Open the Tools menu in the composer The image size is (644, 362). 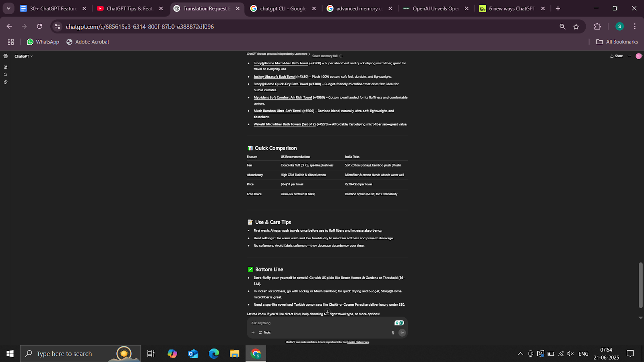tap(265, 333)
